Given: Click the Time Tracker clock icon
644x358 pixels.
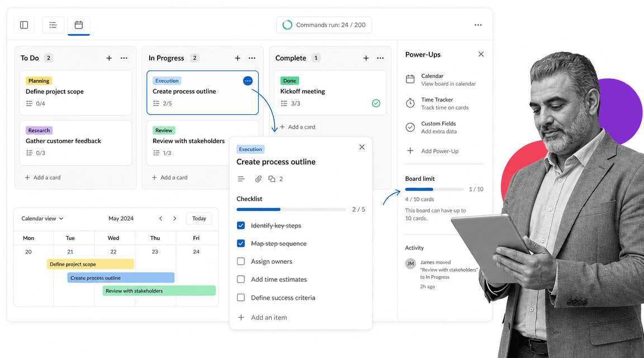Looking at the screenshot, I should [x=410, y=103].
